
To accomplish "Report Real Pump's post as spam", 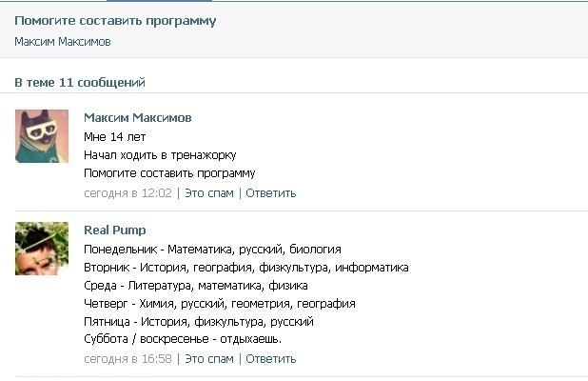I will coord(208,359).
